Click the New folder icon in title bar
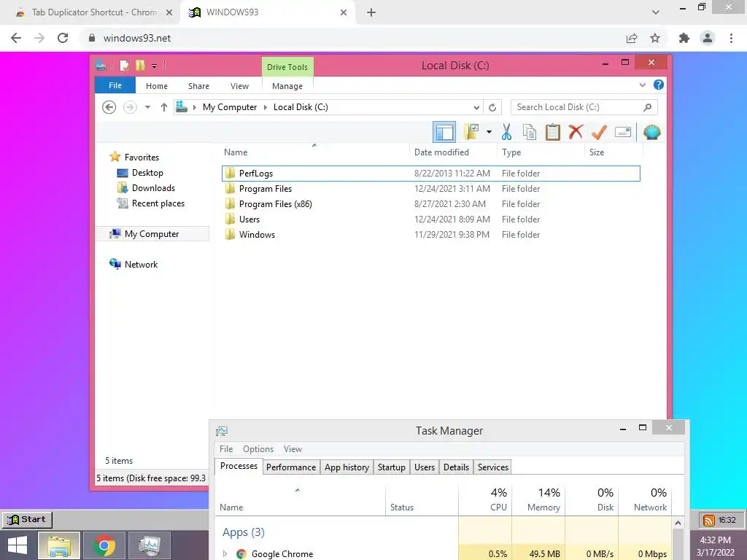This screenshot has width=747, height=560. point(140,65)
